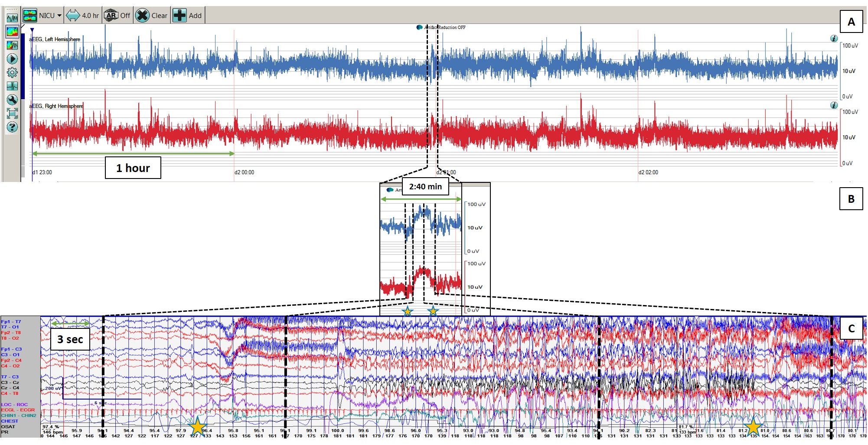Switch to the color spectrogram trend view
The height and width of the screenshot is (445, 868).
point(12,31)
